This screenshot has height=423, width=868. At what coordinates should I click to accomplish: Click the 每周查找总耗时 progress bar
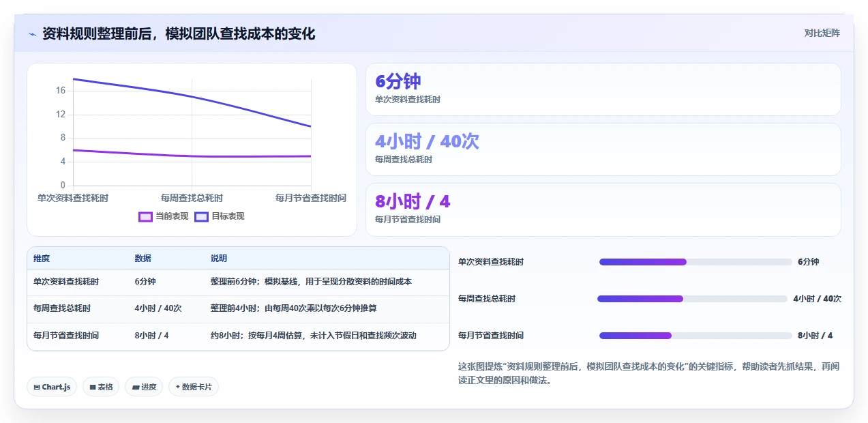coord(692,299)
